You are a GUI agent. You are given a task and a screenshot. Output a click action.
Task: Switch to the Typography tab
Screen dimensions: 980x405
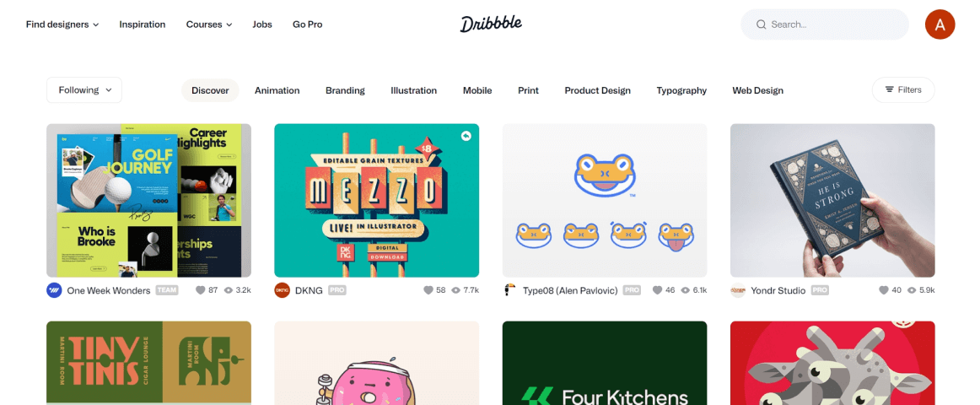tap(681, 90)
